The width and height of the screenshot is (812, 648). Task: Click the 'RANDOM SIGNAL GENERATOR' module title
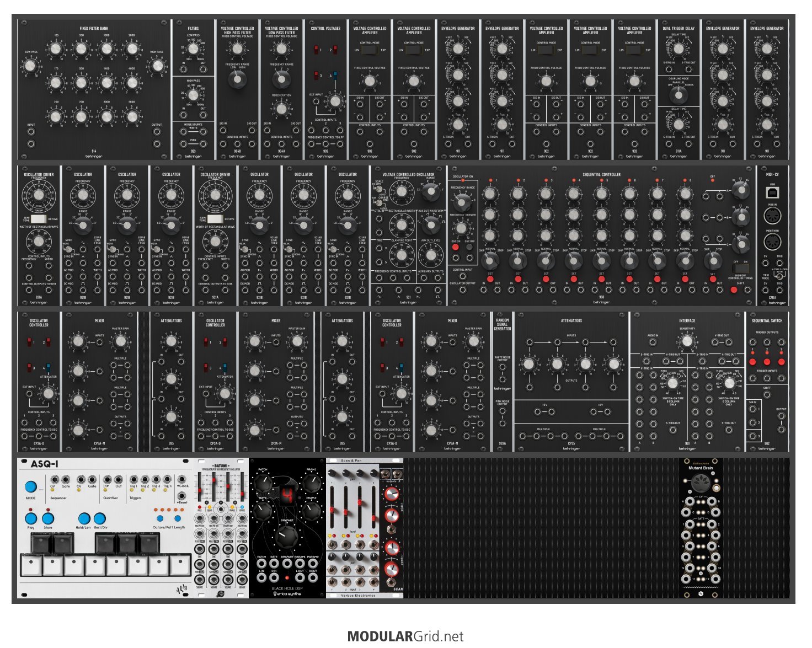tap(502, 324)
